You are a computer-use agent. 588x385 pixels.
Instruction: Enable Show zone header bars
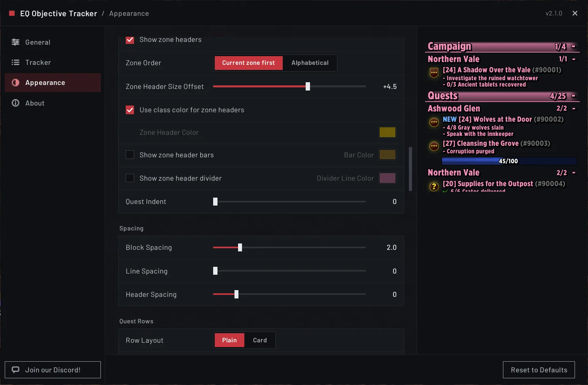click(130, 155)
